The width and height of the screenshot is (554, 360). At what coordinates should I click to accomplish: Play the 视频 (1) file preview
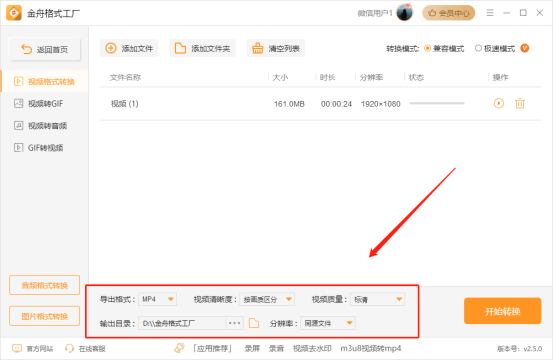[x=499, y=104]
